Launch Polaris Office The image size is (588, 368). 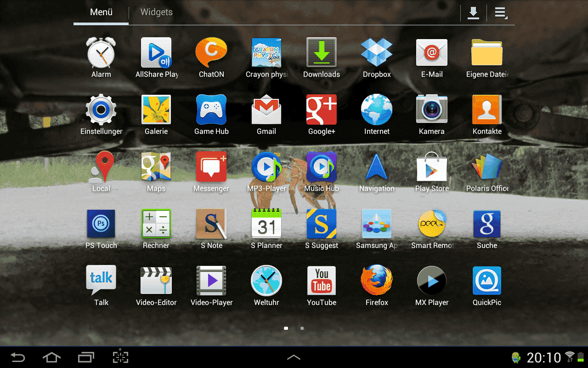[487, 172]
